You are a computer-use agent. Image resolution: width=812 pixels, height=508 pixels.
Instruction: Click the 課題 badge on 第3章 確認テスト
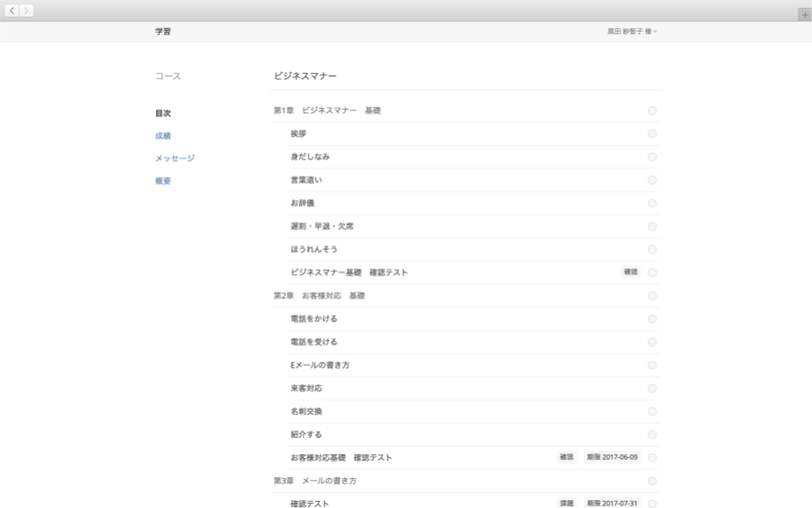point(566,504)
